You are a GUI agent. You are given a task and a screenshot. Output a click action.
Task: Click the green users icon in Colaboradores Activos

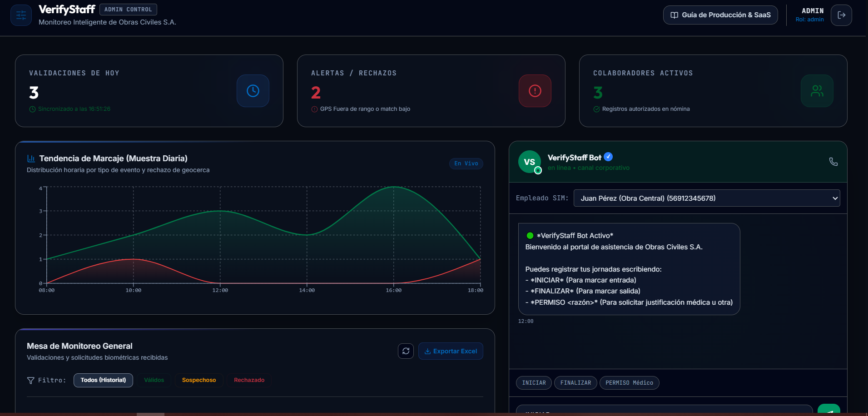click(x=817, y=91)
